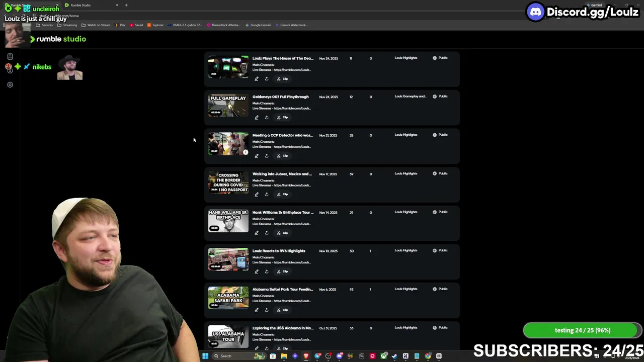The width and height of the screenshot is (644, 362).
Task: Open the House of The Dead video thumbnail
Action: [228, 67]
